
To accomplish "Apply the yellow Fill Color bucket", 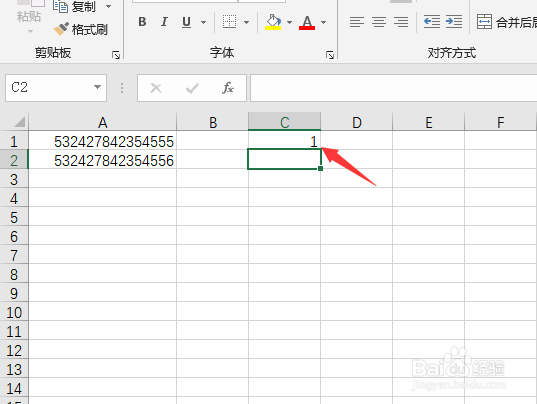I will click(x=273, y=22).
